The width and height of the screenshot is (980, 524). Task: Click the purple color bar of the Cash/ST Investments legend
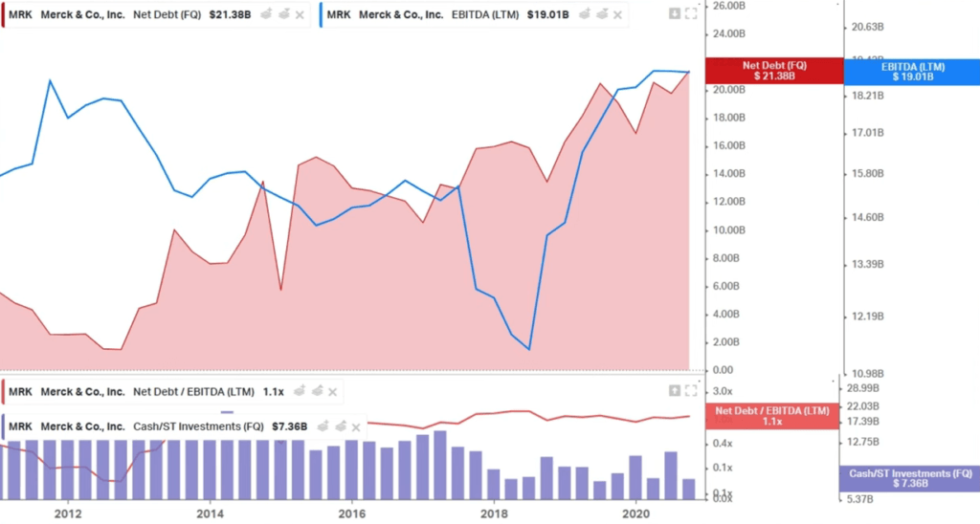point(3,426)
